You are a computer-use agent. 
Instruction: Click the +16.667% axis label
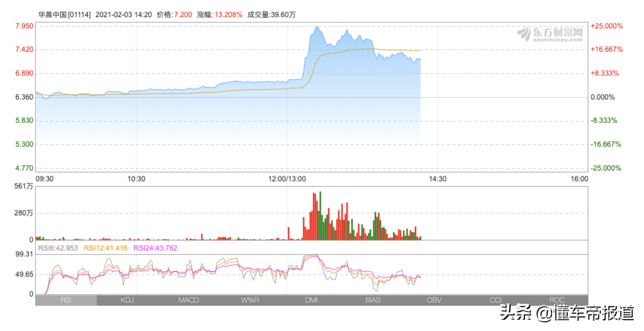click(x=607, y=49)
